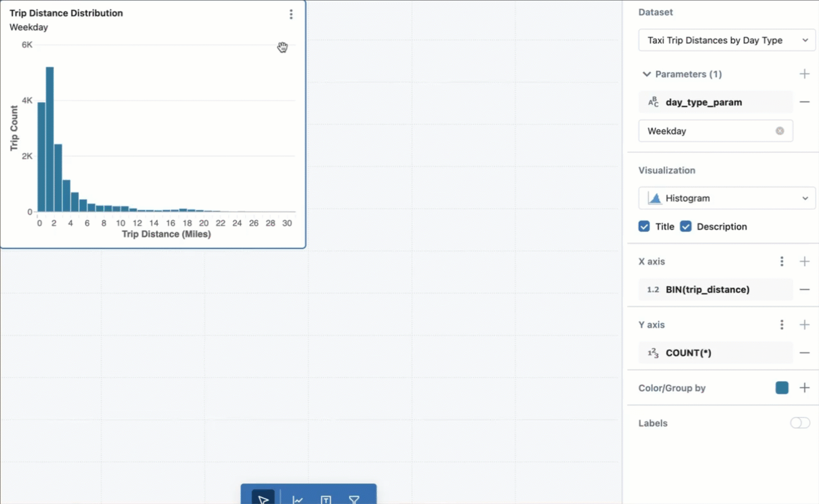This screenshot has width=819, height=504.
Task: Enable the Labels toggle
Action: pos(799,423)
